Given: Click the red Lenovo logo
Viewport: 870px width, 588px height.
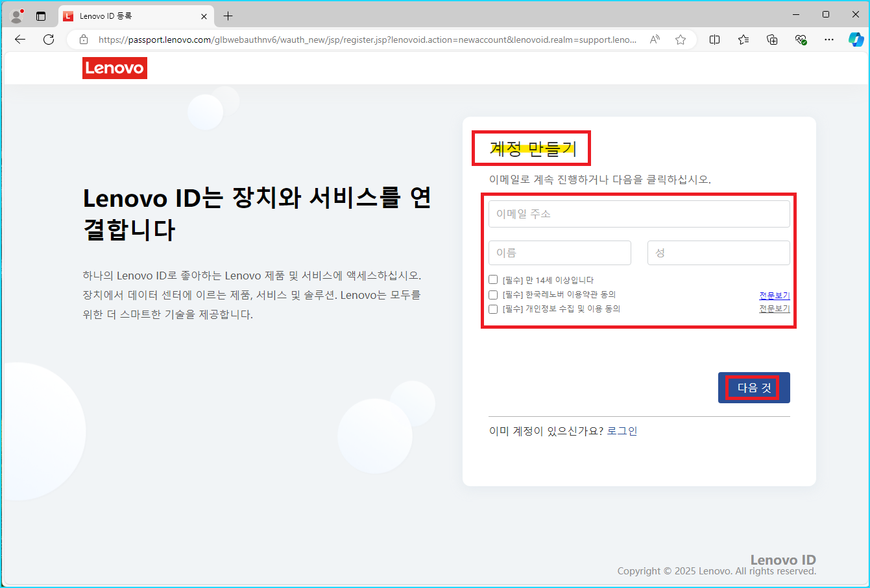Looking at the screenshot, I should click(115, 68).
